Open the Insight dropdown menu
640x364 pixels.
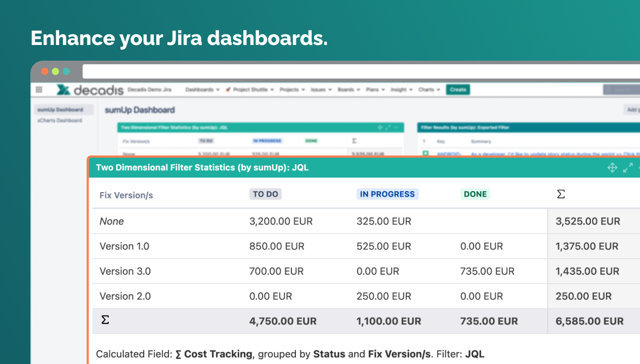pyautogui.click(x=402, y=89)
